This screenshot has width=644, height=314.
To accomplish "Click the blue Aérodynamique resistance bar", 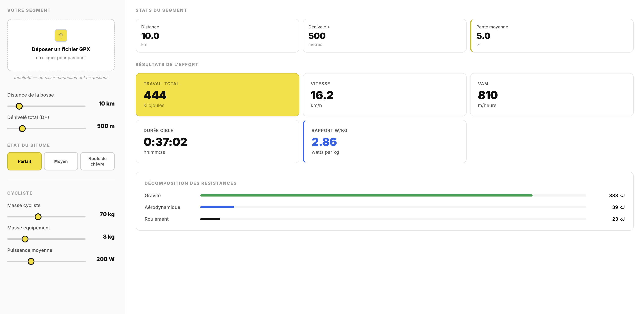I will coord(217,207).
